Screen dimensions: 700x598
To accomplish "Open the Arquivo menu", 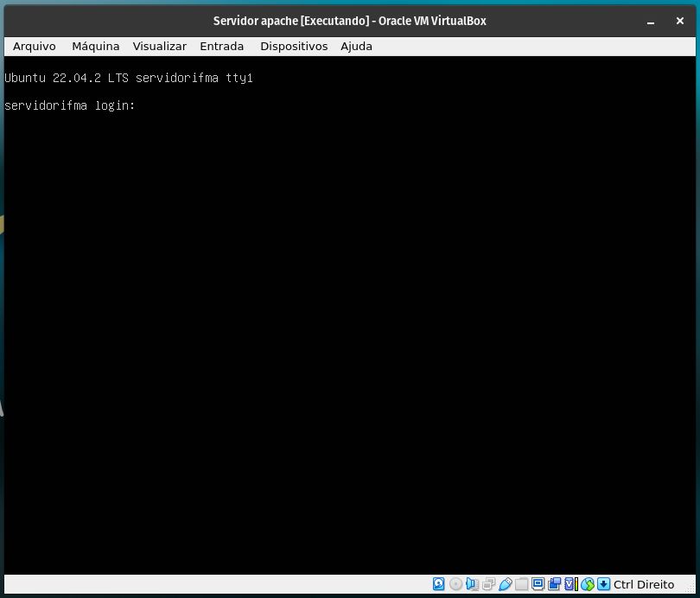I will (34, 46).
